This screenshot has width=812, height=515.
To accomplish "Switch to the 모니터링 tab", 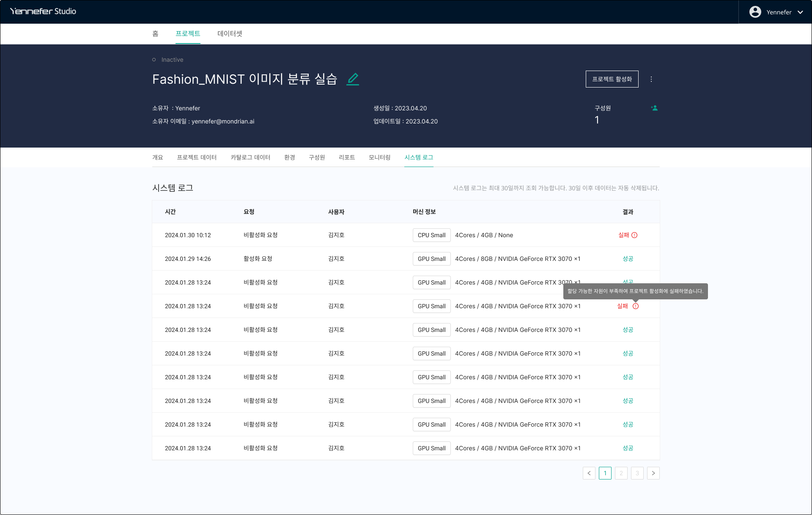I will click(379, 157).
